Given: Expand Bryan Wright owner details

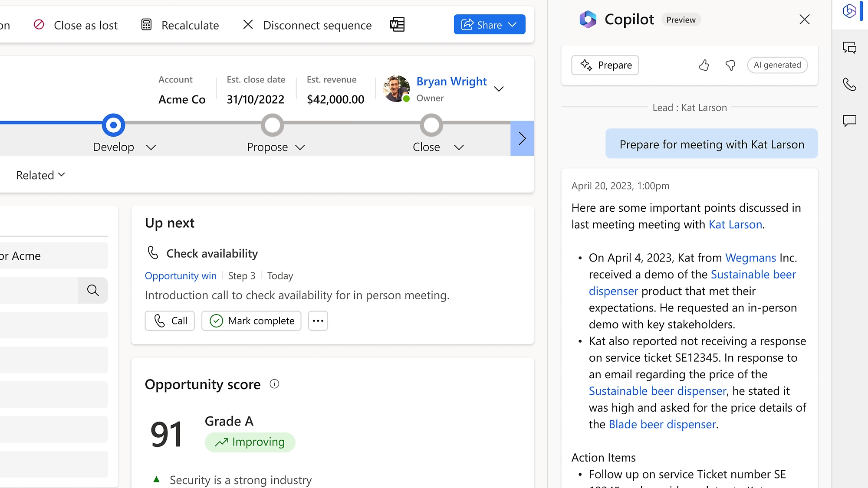Looking at the screenshot, I should click(x=499, y=88).
